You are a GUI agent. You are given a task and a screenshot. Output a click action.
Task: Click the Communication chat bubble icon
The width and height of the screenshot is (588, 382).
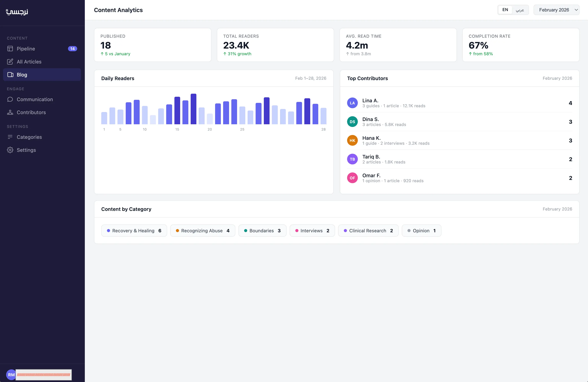tap(10, 99)
